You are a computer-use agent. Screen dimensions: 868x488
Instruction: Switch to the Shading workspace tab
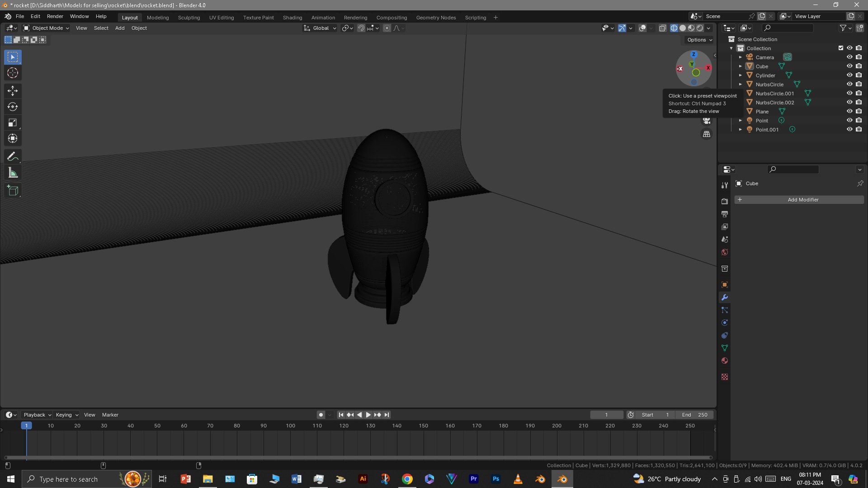[x=292, y=18]
